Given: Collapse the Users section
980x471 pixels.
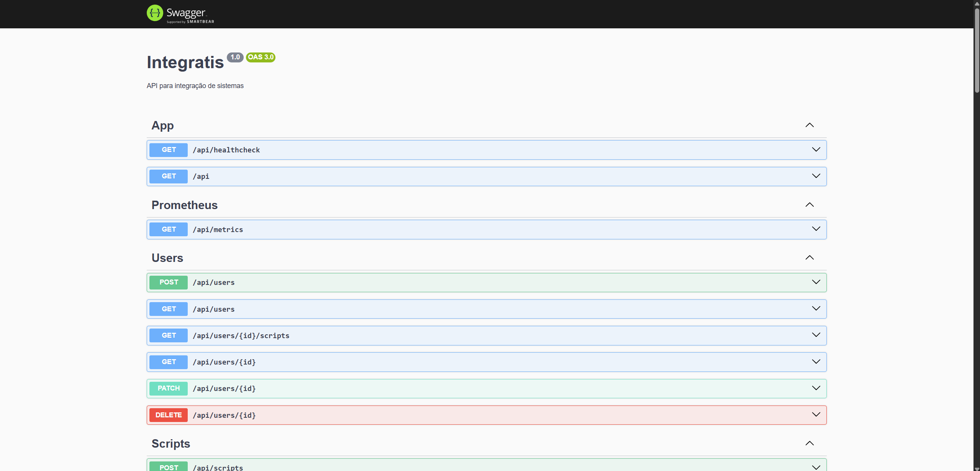Looking at the screenshot, I should [810, 258].
